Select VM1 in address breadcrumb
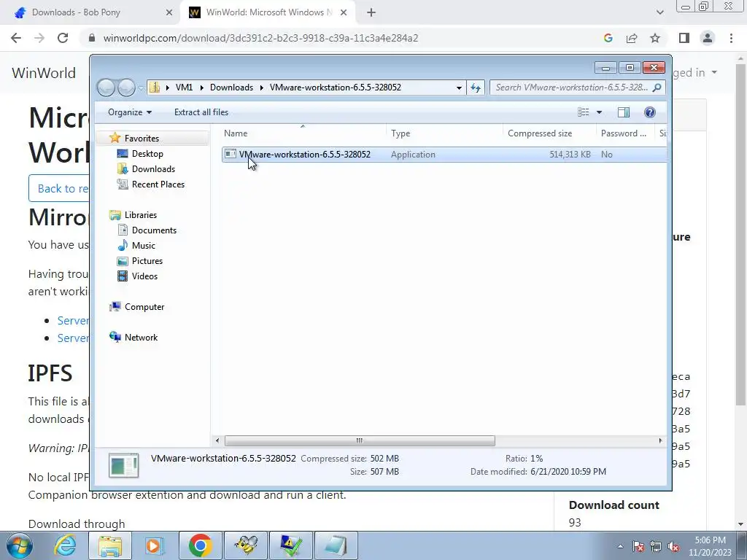 [184, 87]
